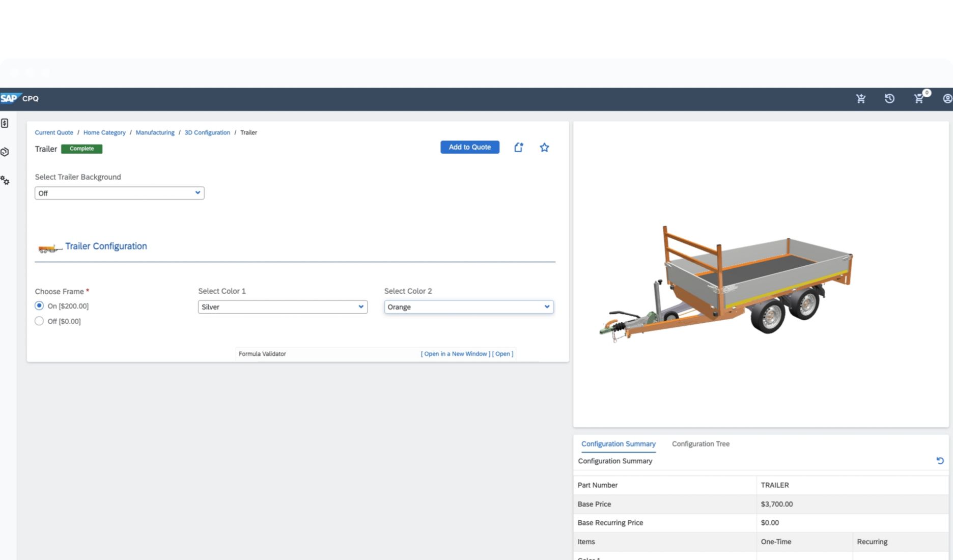Open Formula Validator in a new window
The width and height of the screenshot is (953, 560).
(x=455, y=354)
